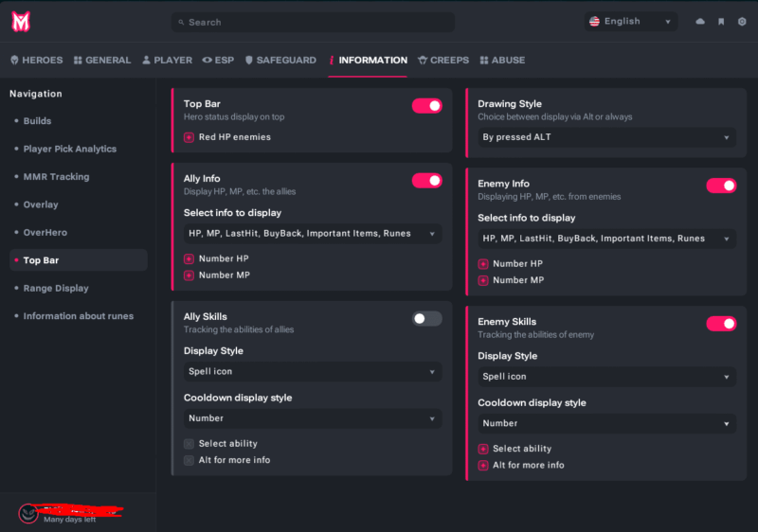The image size is (758, 532).
Task: Open Enemy Skills Display Style dropdown
Action: [606, 377]
